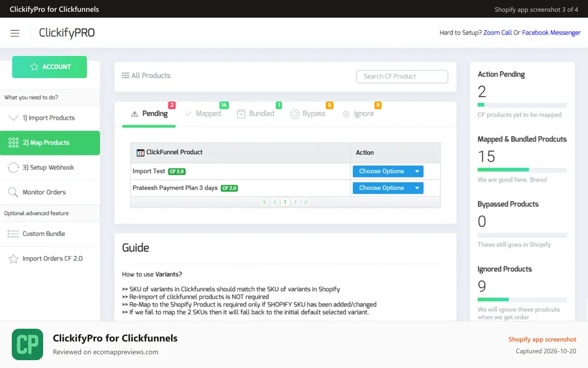Image resolution: width=588 pixels, height=368 pixels.
Task: Click the ACCOUNT button
Action: click(49, 67)
